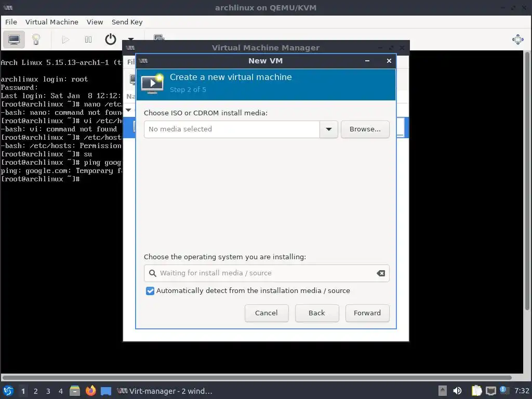
Task: Open the File menu in archlinux window
Action: click(11, 22)
